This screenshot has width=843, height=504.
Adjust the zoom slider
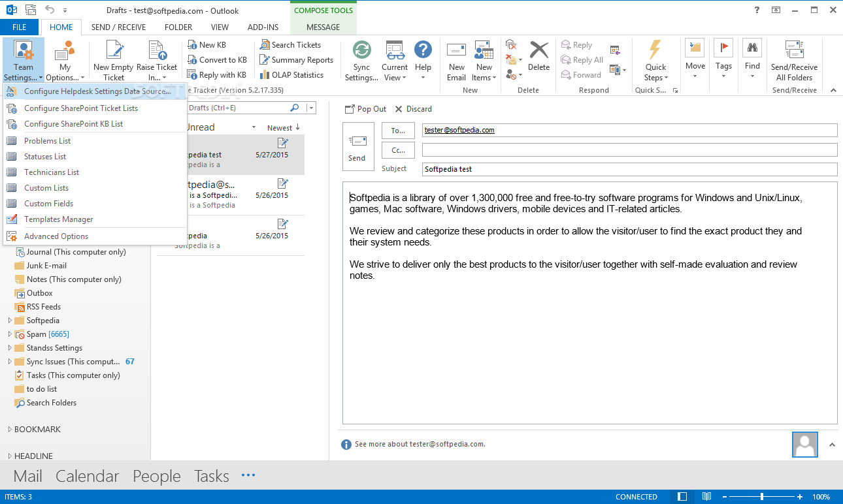761,497
